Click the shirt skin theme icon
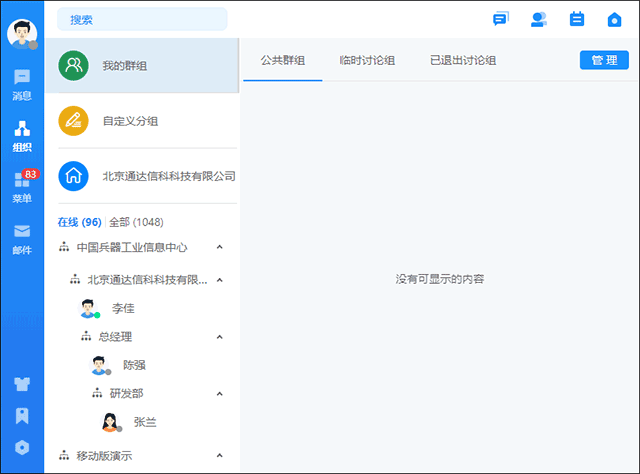Image resolution: width=640 pixels, height=474 pixels. tap(22, 384)
